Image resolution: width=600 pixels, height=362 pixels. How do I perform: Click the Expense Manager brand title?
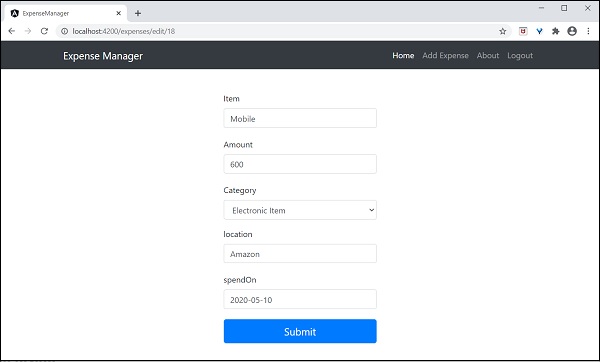[103, 56]
